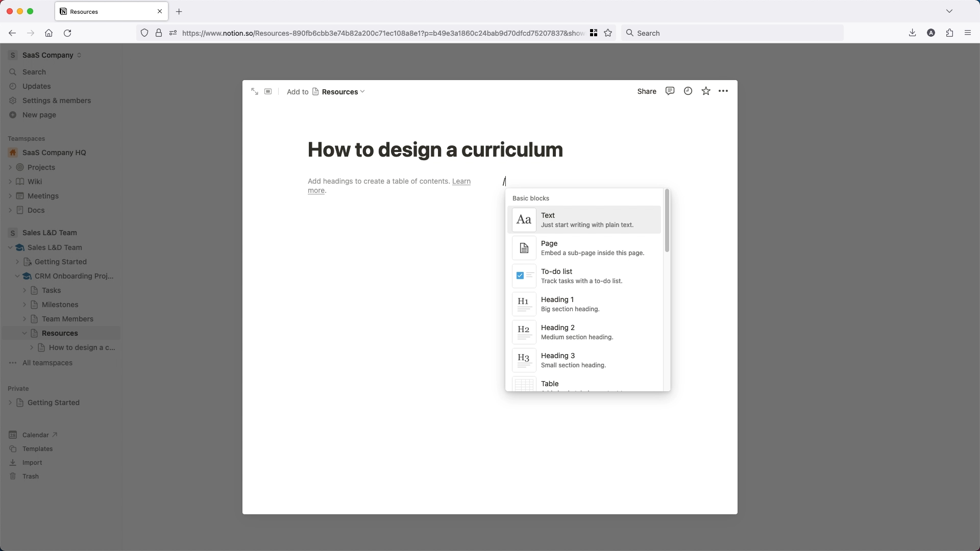
Task: Click the block menu scrollbar
Action: click(x=667, y=220)
